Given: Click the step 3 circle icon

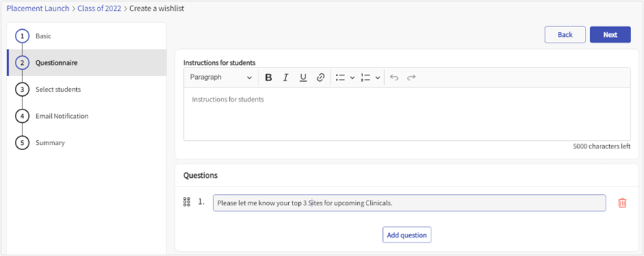Looking at the screenshot, I should pyautogui.click(x=22, y=90).
